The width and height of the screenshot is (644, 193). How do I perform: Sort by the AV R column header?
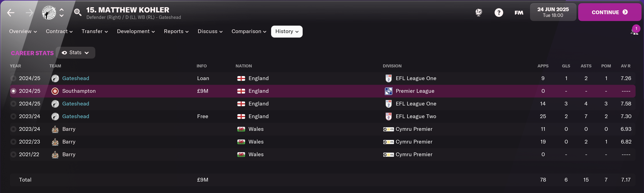coord(625,66)
